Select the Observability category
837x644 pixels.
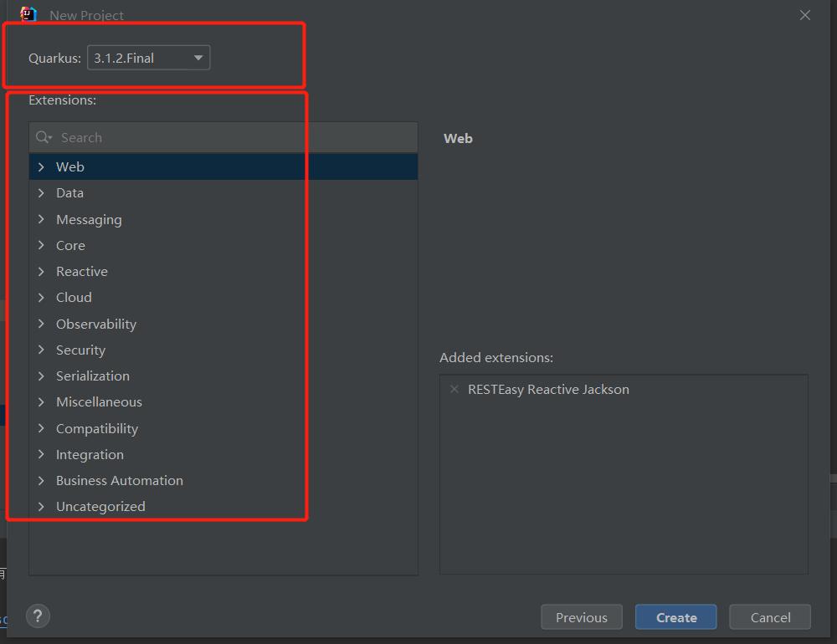coord(95,324)
